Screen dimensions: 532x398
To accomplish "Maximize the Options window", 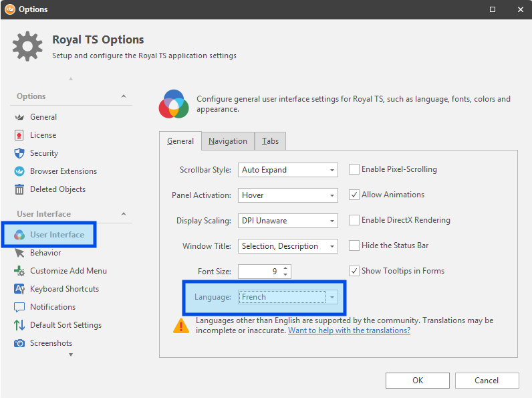I will [x=493, y=9].
